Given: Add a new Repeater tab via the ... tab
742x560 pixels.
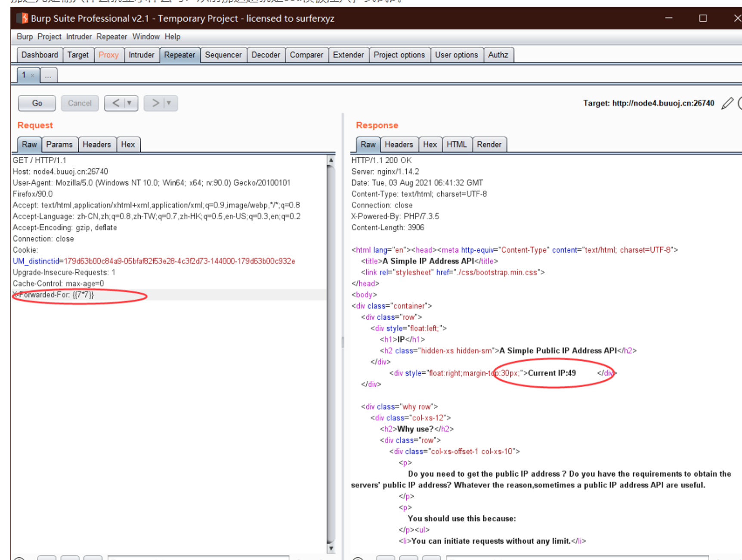Looking at the screenshot, I should [x=48, y=76].
